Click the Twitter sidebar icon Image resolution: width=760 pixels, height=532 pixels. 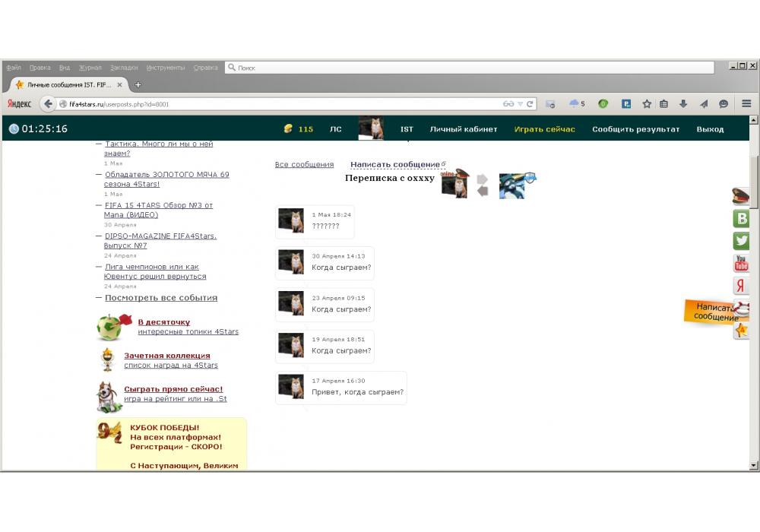click(x=741, y=241)
